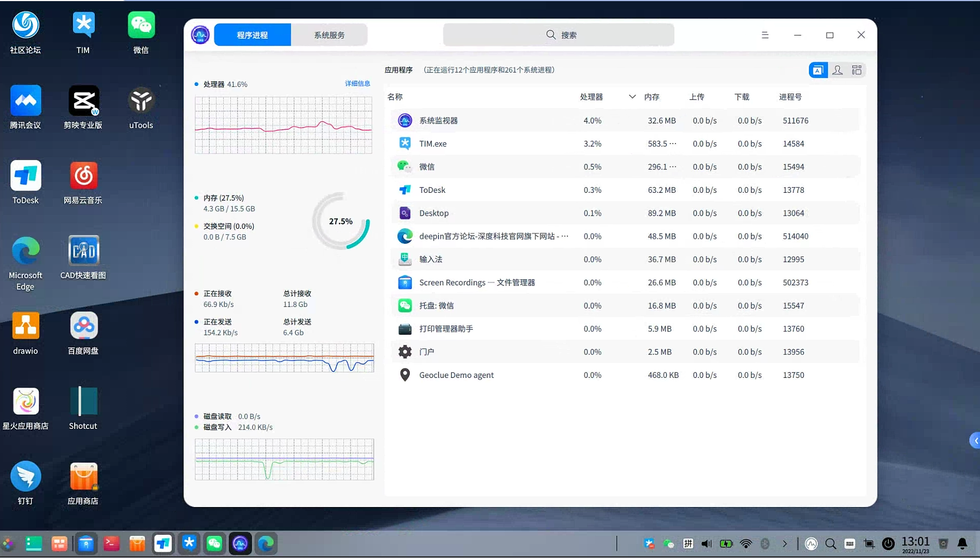Open the launcher icon in taskbar
980x558 pixels.
coord(8,544)
